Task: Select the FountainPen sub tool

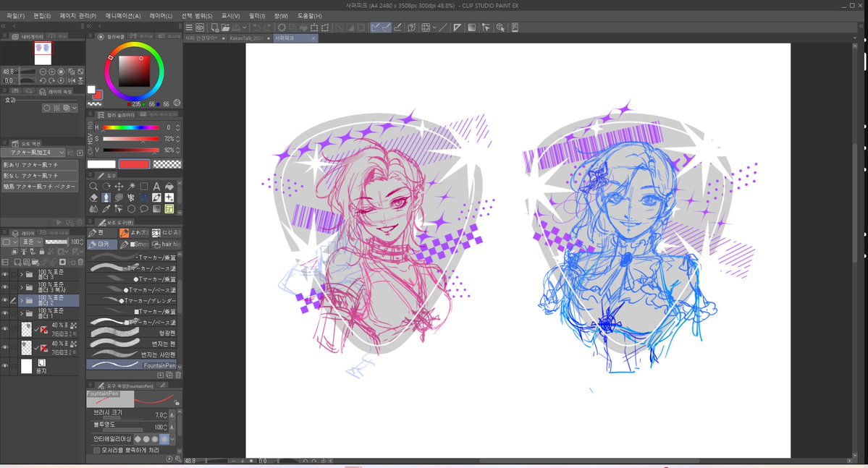Action: tap(132, 365)
